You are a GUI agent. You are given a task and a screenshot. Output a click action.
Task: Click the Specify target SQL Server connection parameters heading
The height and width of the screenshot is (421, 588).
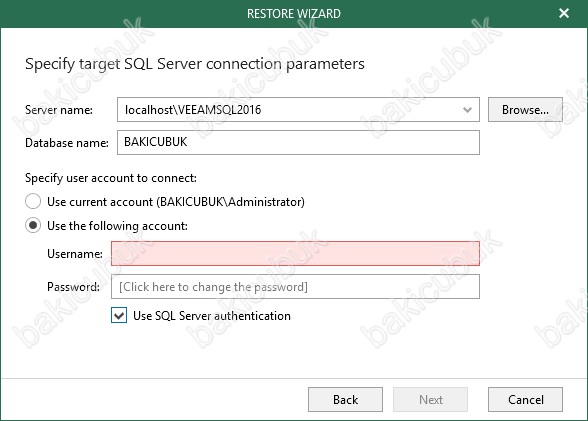(195, 64)
